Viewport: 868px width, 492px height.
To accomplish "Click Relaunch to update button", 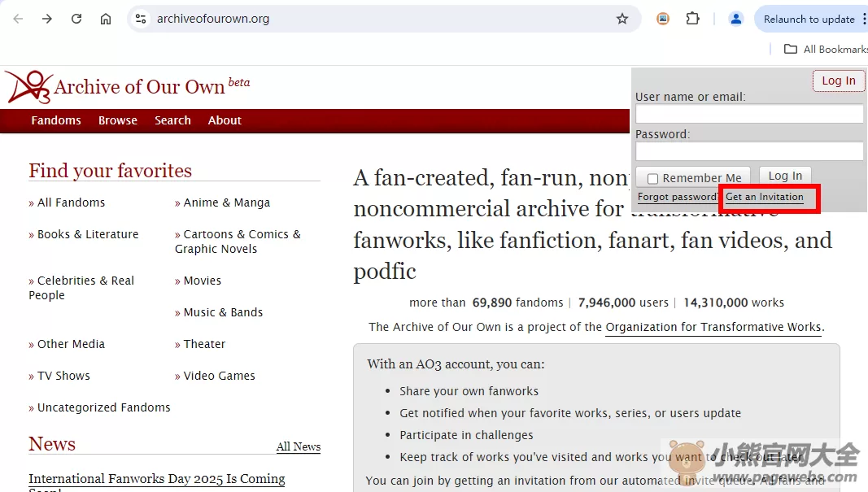I will coord(809,19).
